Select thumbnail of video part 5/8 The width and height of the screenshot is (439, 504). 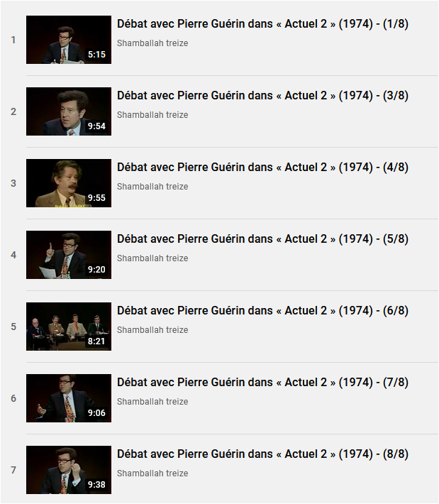(69, 255)
